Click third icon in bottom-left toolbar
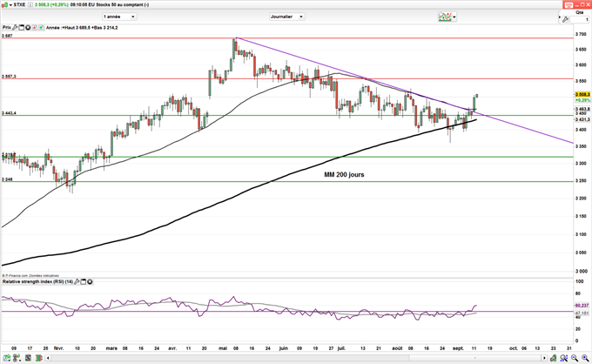The width and height of the screenshot is (592, 364). (x=28, y=358)
